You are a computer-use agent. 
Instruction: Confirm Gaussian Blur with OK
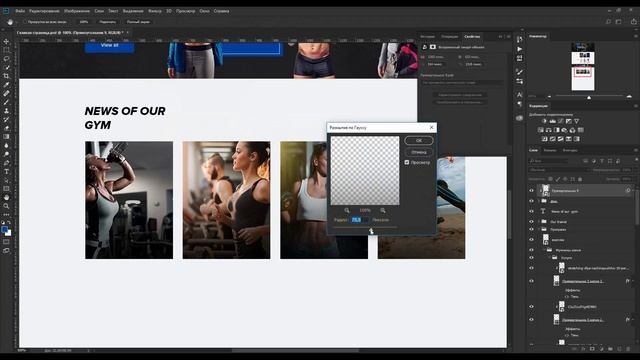pyautogui.click(x=419, y=140)
